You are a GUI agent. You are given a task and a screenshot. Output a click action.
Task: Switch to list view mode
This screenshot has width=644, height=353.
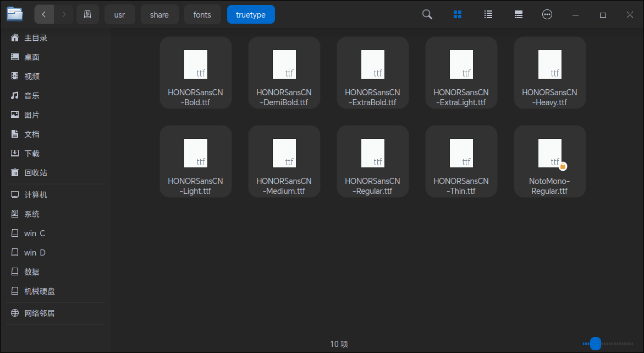[488, 14]
